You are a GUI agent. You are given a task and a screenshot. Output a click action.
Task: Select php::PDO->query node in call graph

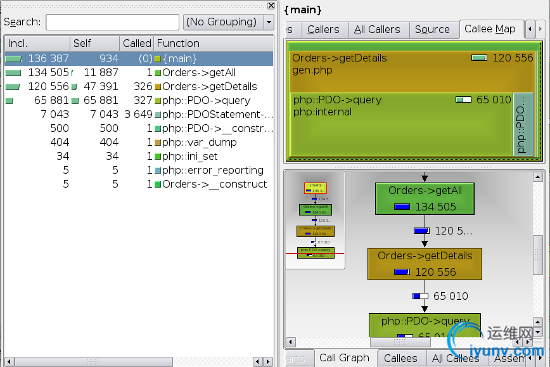pos(425,325)
